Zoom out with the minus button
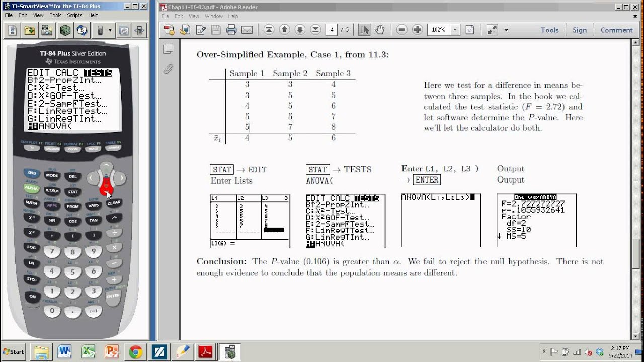 401,30
